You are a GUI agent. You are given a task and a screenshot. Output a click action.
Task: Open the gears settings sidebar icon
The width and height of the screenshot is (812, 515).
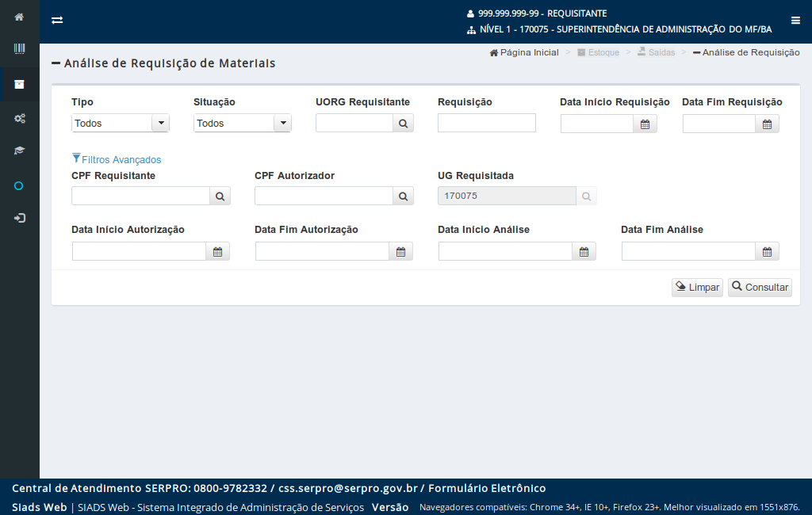(x=19, y=119)
